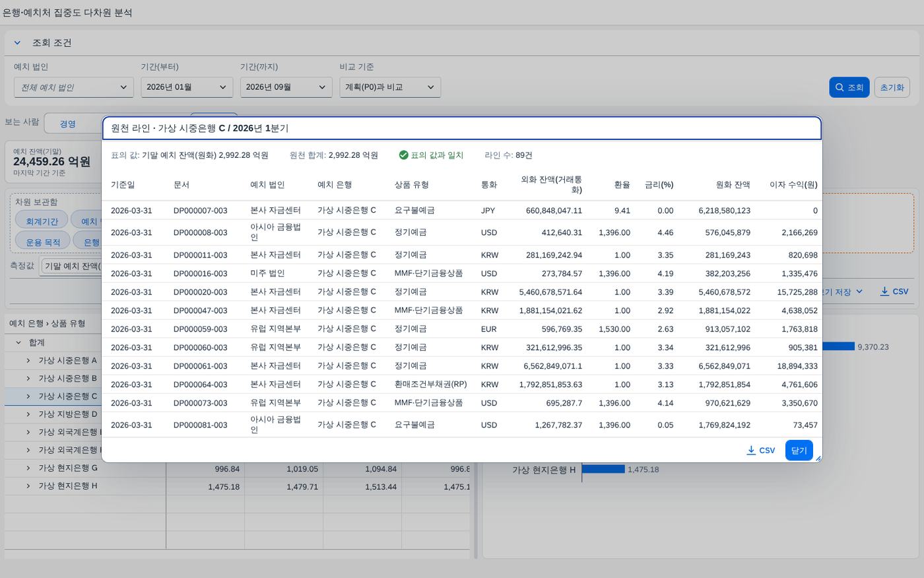Sort by the 문서 column header
Screen dimensions: 924x578
pos(181,185)
